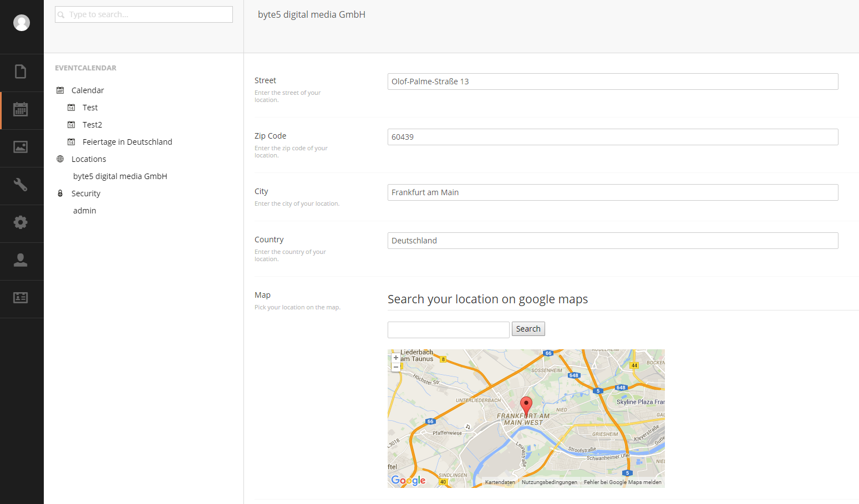
Task: Open the Users section person icon
Action: click(x=21, y=260)
